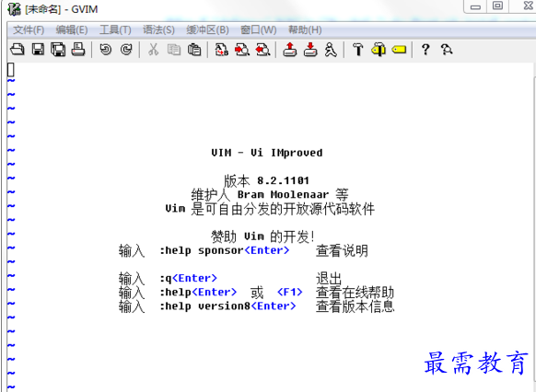Click the Jump to tag icon
Viewport: 536px width, 392px height.
click(399, 50)
